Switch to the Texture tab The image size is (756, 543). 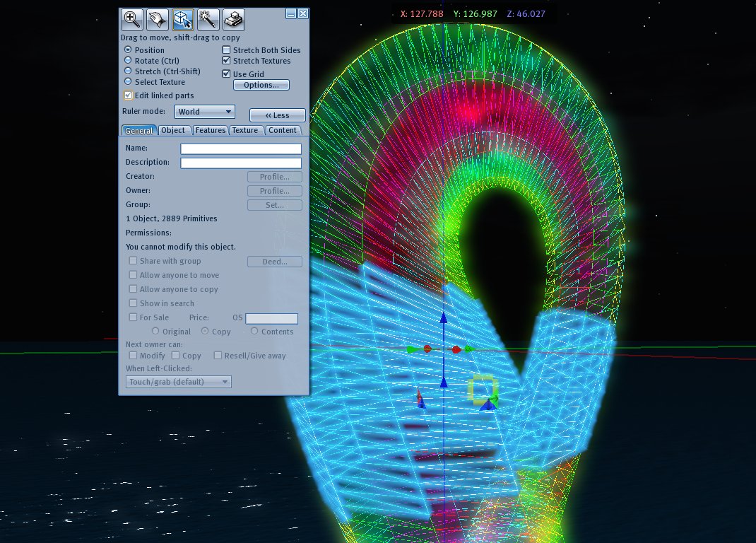pyautogui.click(x=245, y=130)
